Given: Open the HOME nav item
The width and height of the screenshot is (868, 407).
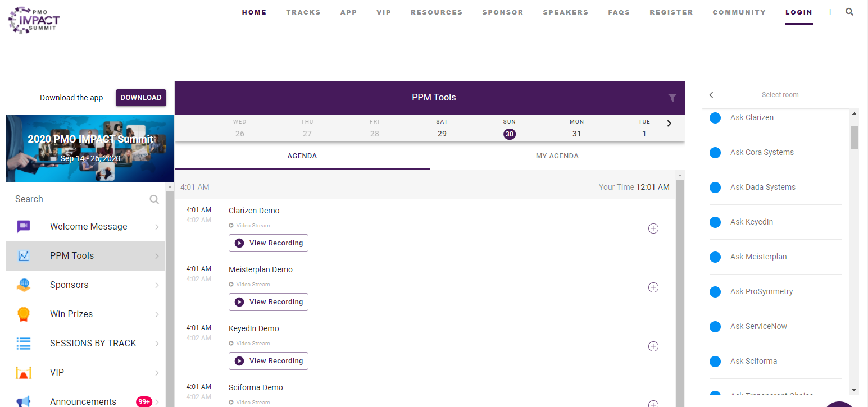Looking at the screenshot, I should (255, 12).
